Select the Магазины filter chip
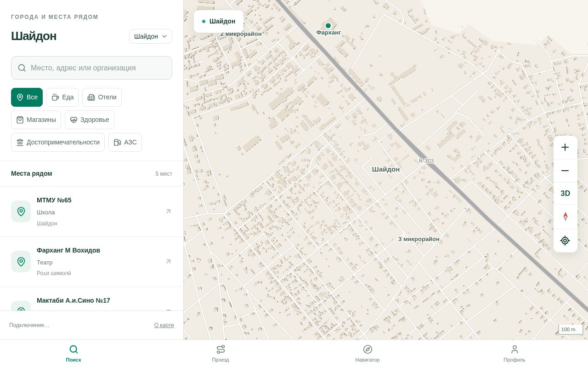Viewport: 588px width, 368px height. pos(36,120)
